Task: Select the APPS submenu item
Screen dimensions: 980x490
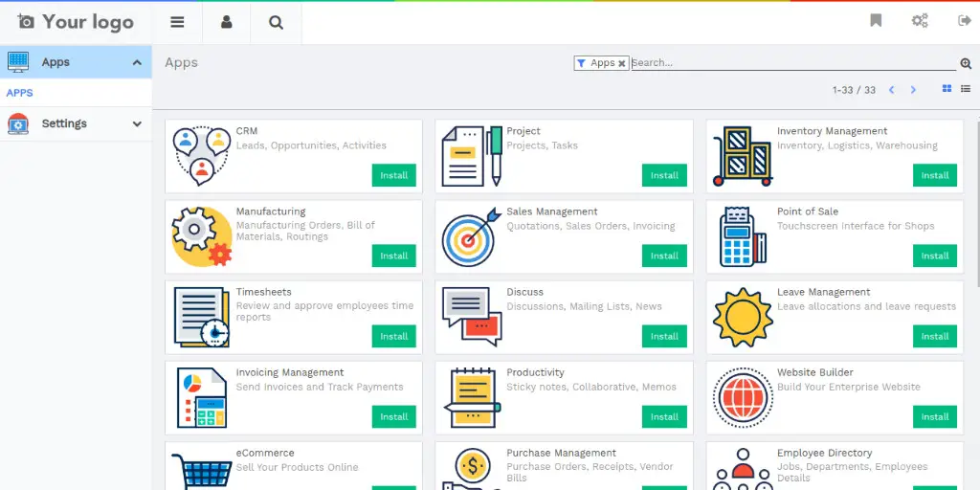Action: pyautogui.click(x=19, y=93)
